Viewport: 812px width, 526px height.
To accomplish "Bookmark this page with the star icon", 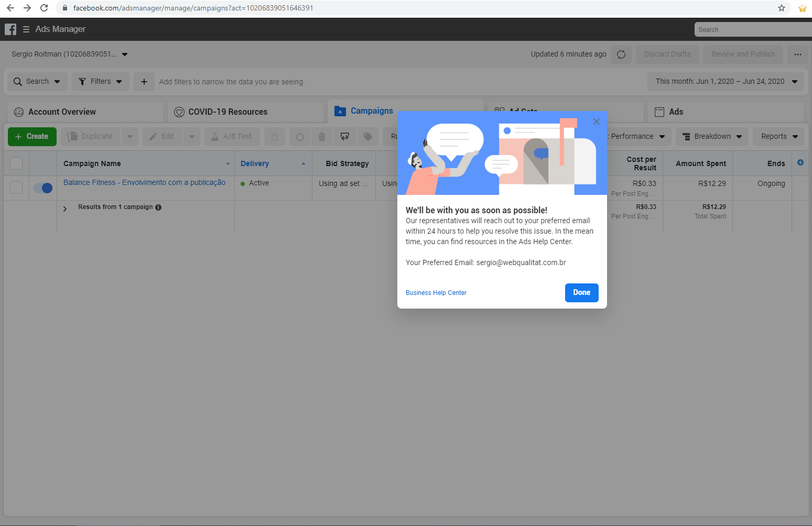I will [x=782, y=8].
